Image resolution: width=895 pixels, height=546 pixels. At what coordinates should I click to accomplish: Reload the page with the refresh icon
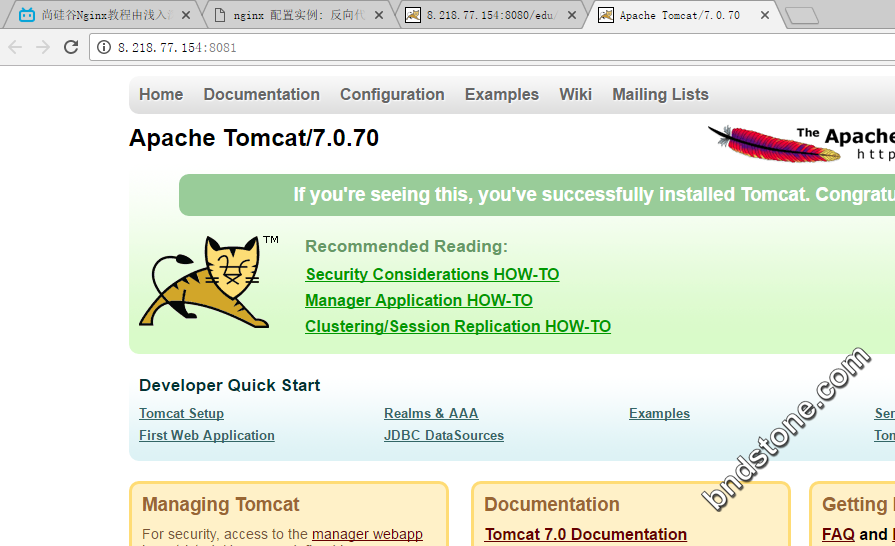(x=71, y=47)
